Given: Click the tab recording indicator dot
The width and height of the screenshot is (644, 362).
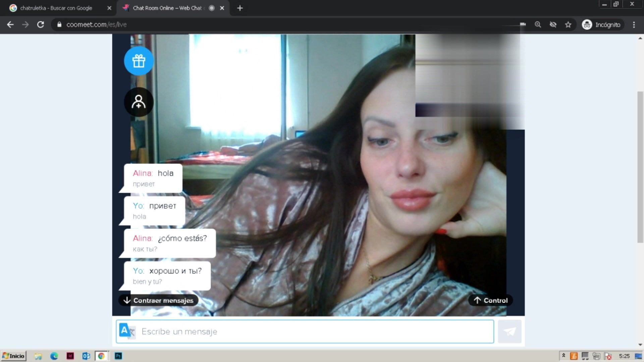Looking at the screenshot, I should point(212,8).
